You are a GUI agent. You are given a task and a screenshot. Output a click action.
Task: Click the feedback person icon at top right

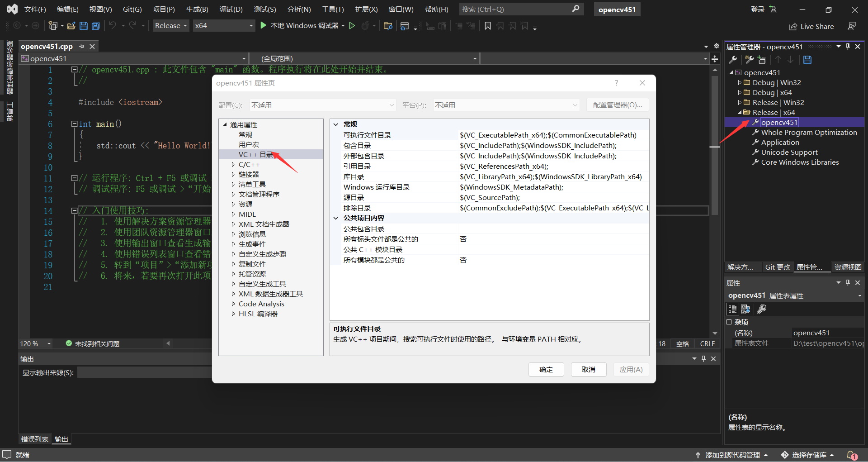(852, 26)
